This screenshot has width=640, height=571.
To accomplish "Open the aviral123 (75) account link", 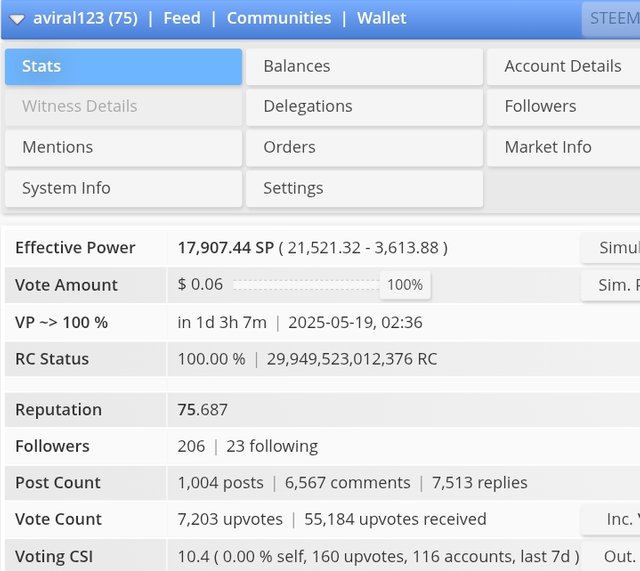I will (85, 18).
